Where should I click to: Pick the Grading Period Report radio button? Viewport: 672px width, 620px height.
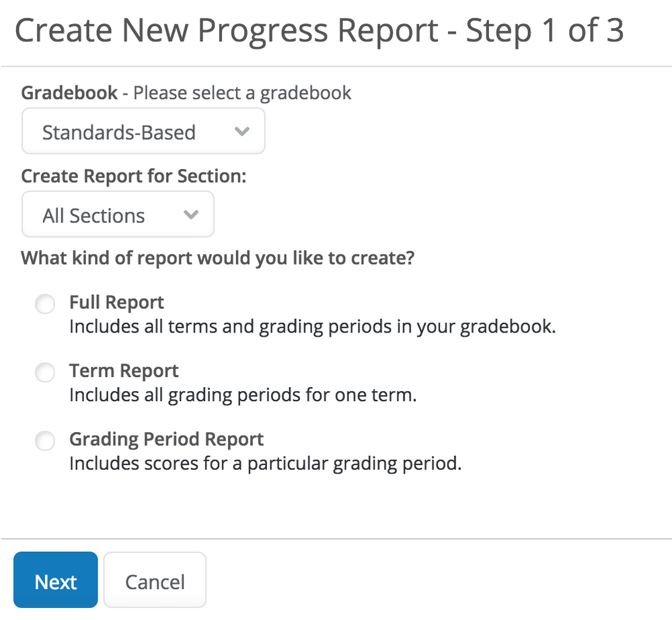[x=45, y=441]
